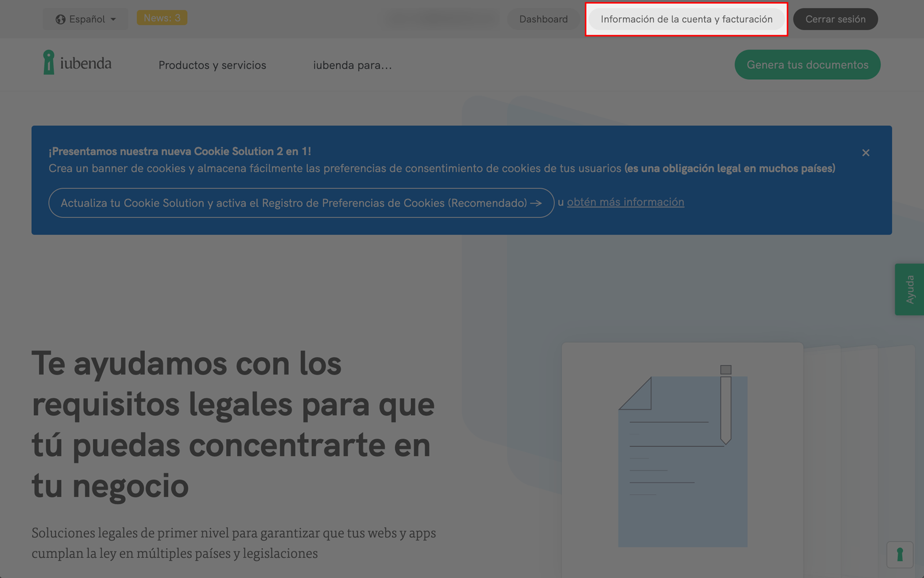Click the arrow in the Actualiza button

(536, 203)
